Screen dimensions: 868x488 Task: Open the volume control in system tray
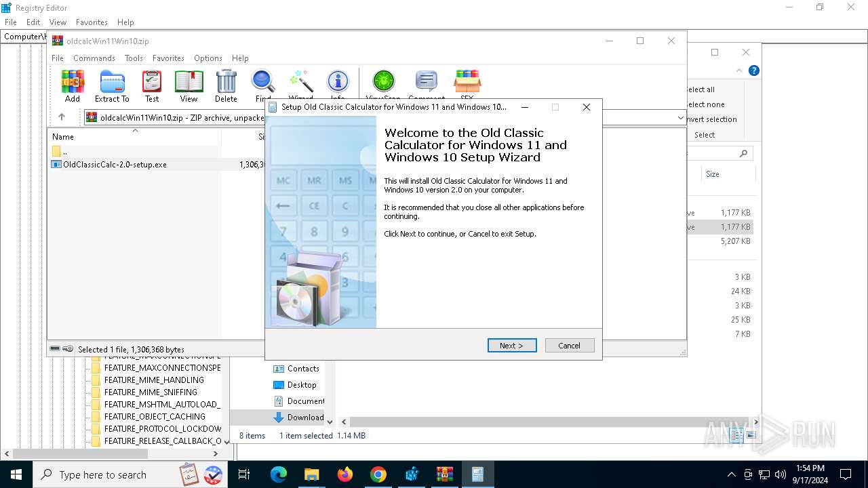(781, 474)
